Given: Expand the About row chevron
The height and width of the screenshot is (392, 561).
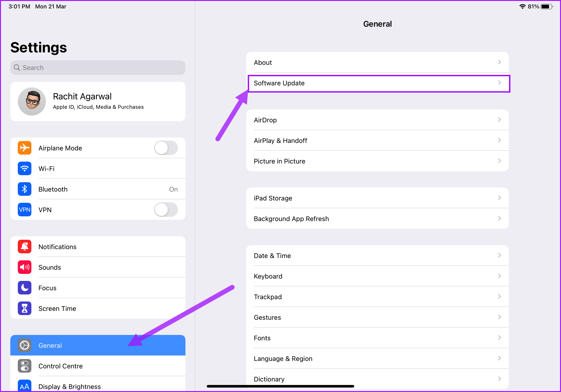Looking at the screenshot, I should [499, 62].
